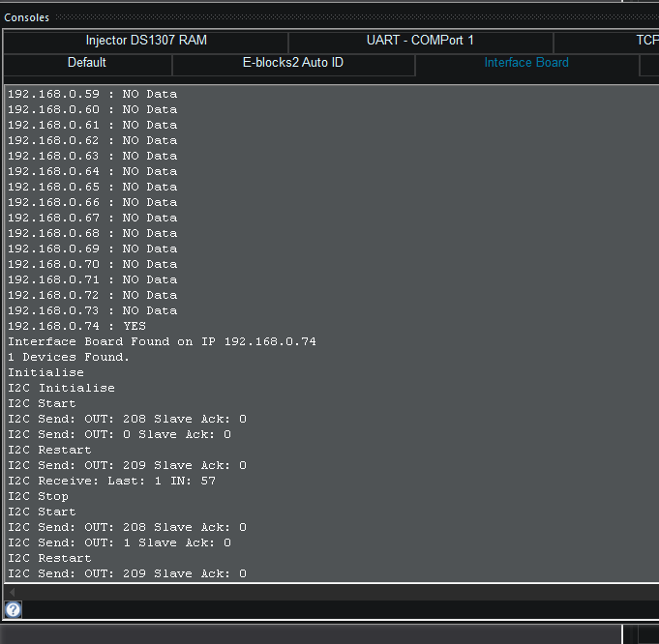Select line '192.168.0.69 : NO Data'
The height and width of the screenshot is (644, 659).
93,249
